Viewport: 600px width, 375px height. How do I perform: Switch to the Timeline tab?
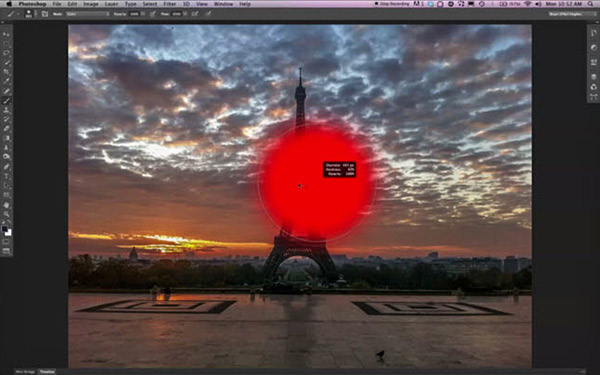point(47,372)
